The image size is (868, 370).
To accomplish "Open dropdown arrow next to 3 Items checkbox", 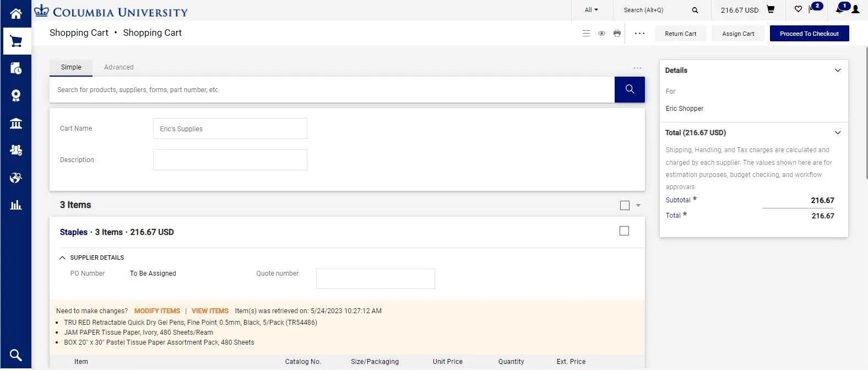I will 638,205.
